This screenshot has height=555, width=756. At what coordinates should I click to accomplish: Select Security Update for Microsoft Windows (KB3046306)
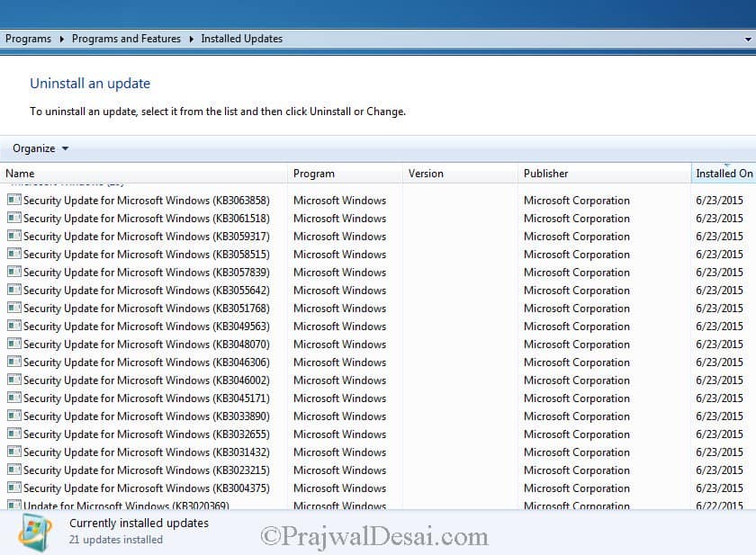click(147, 362)
